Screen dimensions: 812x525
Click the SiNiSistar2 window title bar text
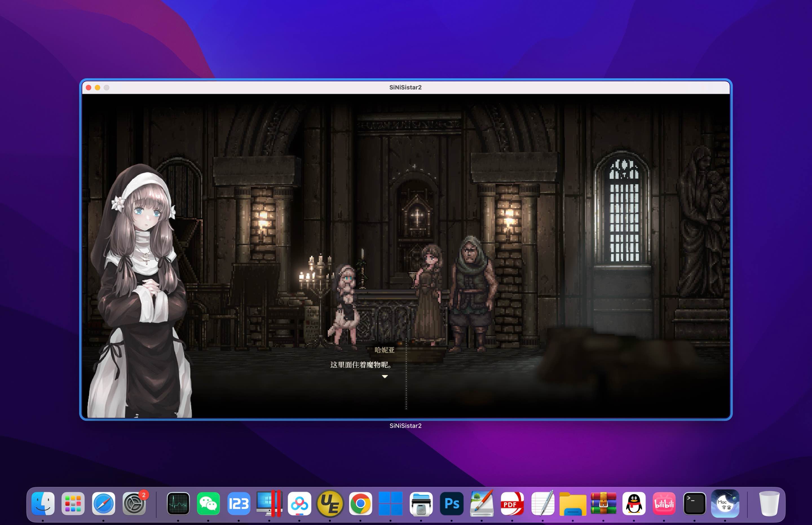[x=405, y=87]
